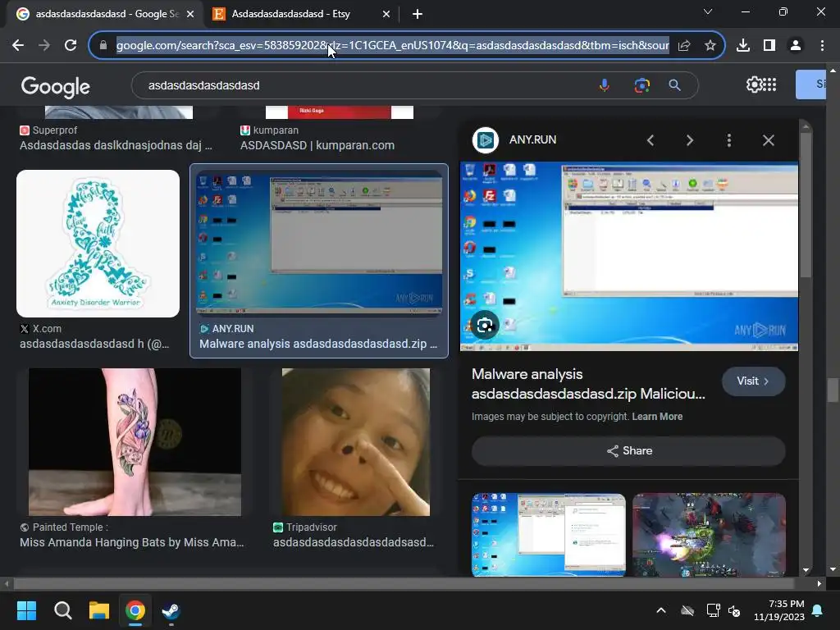Visit the ANY.RUN malware analysis page
The width and height of the screenshot is (840, 630).
[753, 381]
